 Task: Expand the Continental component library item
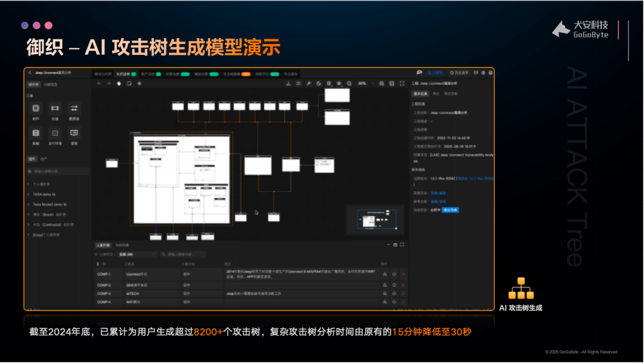pos(29,225)
